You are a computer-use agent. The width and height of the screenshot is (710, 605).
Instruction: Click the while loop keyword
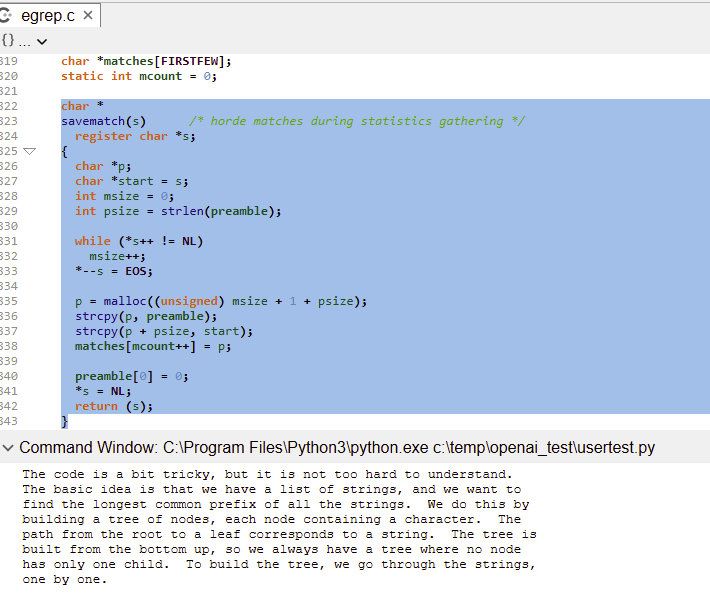(92, 241)
